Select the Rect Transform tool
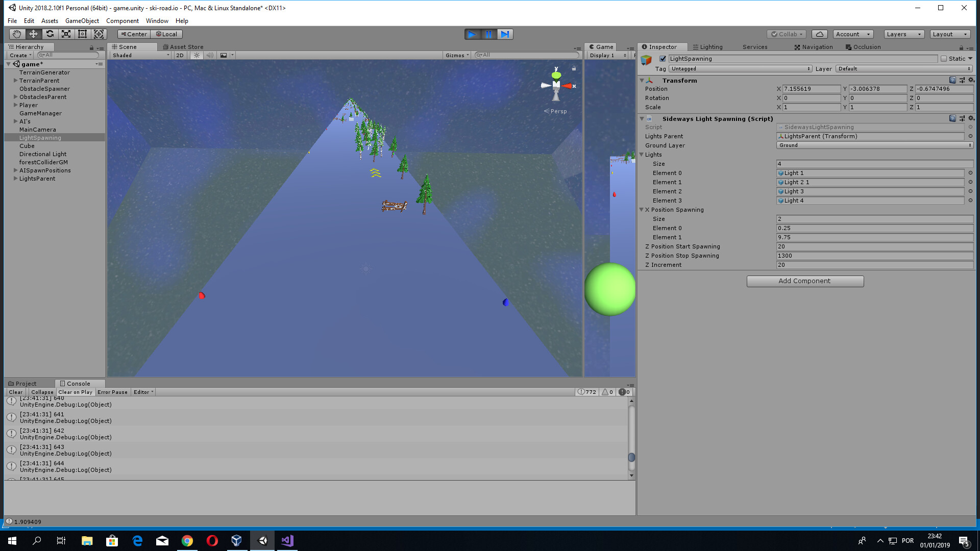Viewport: 980px width, 551px height. (82, 34)
